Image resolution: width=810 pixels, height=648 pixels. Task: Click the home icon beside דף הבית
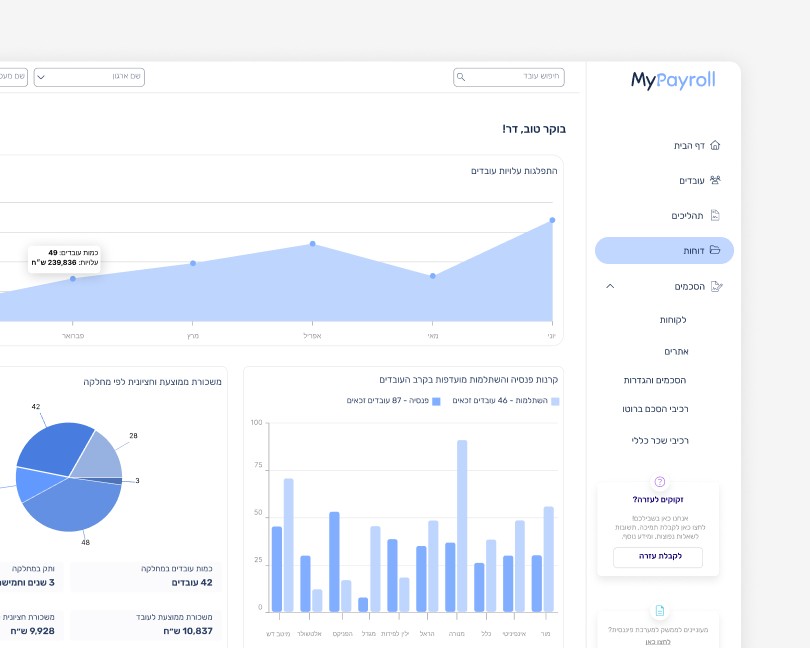(x=715, y=145)
